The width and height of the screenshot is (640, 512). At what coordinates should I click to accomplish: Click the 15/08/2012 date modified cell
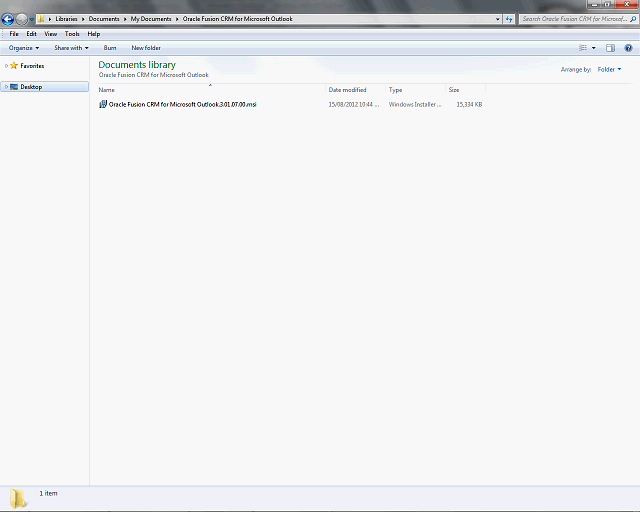tap(354, 105)
